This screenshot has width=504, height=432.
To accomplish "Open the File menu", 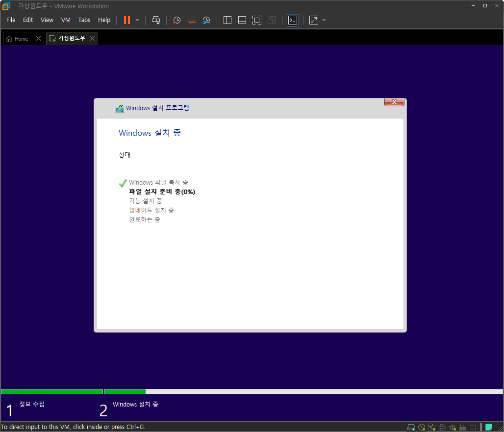I will [x=11, y=20].
